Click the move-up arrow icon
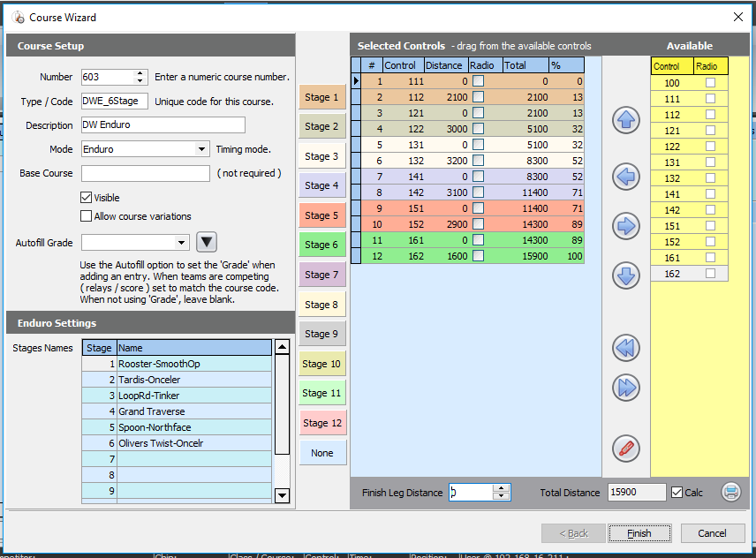This screenshot has width=756, height=558. 626,120
